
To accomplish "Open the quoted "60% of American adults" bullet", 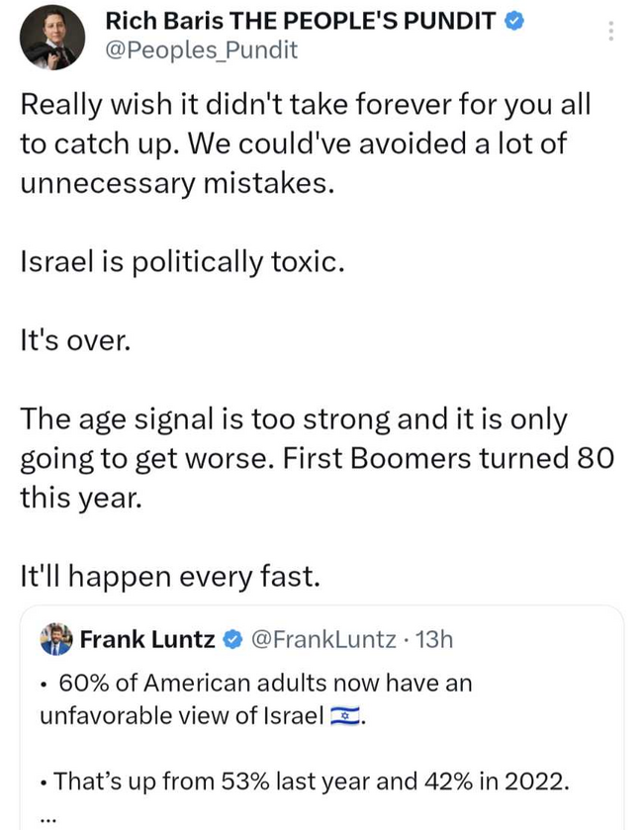I will (265, 684).
